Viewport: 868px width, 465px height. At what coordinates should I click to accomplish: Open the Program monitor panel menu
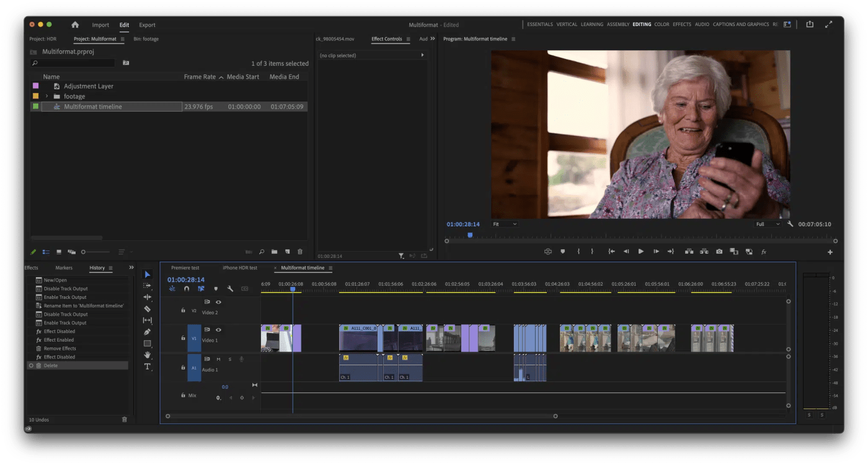click(x=513, y=39)
